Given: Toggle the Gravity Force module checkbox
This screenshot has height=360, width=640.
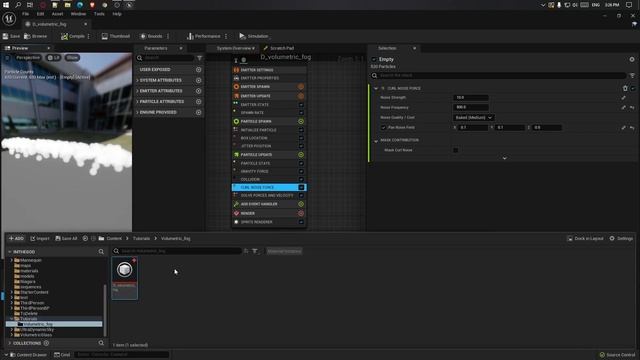Looking at the screenshot, I should coord(301,171).
